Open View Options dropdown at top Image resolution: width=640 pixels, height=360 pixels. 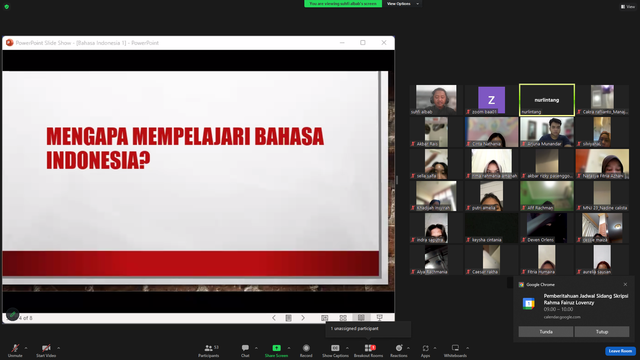[x=402, y=4]
